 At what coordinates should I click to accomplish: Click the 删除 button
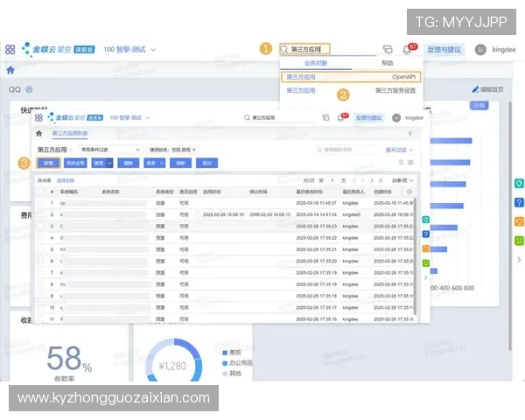click(x=129, y=163)
